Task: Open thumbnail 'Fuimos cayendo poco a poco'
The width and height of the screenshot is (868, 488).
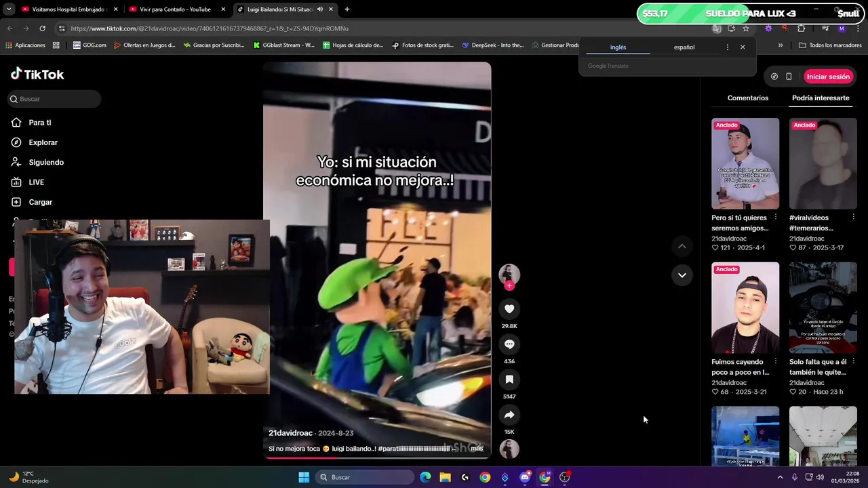Action: (745, 308)
